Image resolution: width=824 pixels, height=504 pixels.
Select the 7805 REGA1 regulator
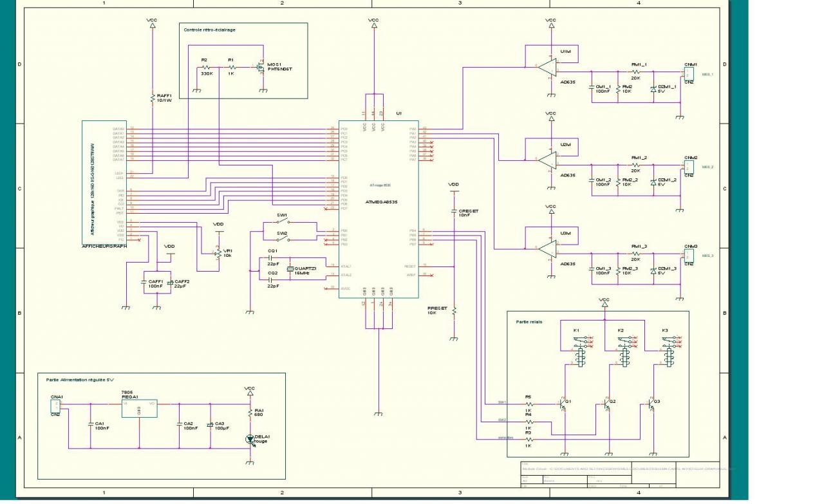tap(139, 408)
